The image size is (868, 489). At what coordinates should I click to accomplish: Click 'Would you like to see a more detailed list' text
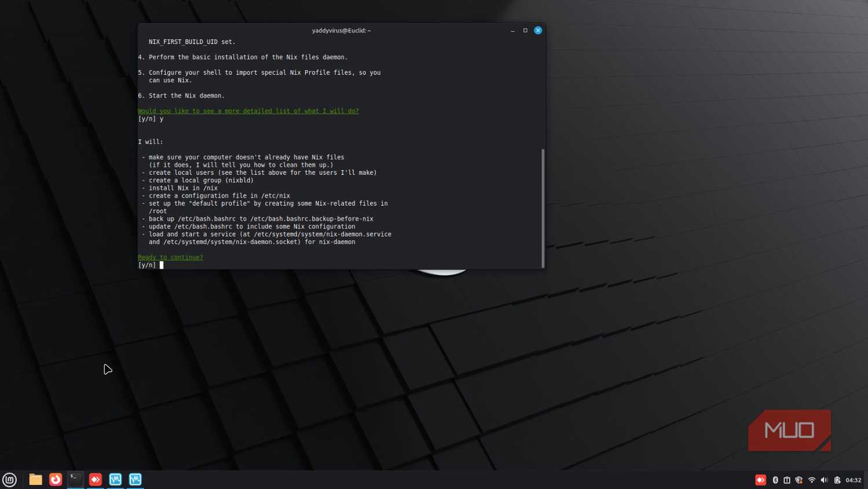tap(248, 111)
